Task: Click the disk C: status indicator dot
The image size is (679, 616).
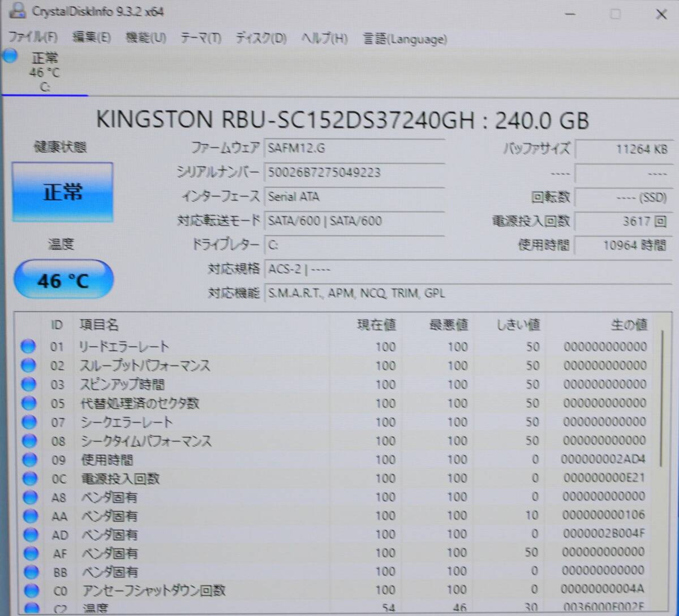Action: point(10,56)
